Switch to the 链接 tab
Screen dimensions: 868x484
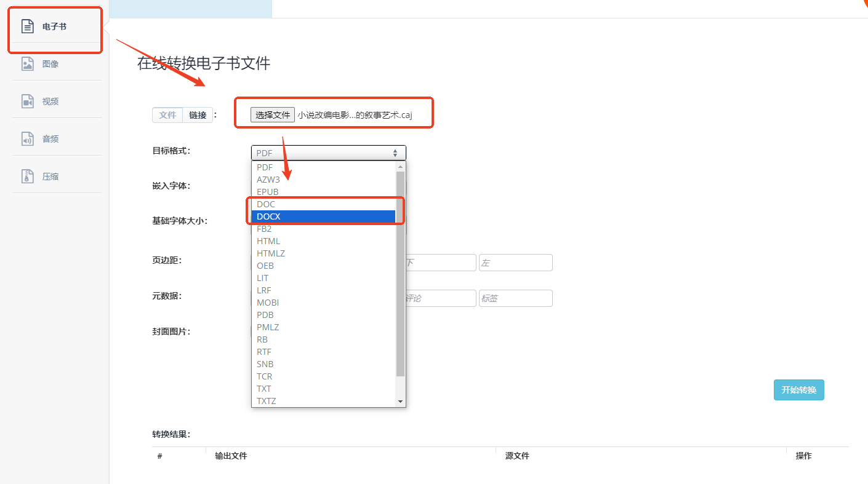click(x=198, y=114)
